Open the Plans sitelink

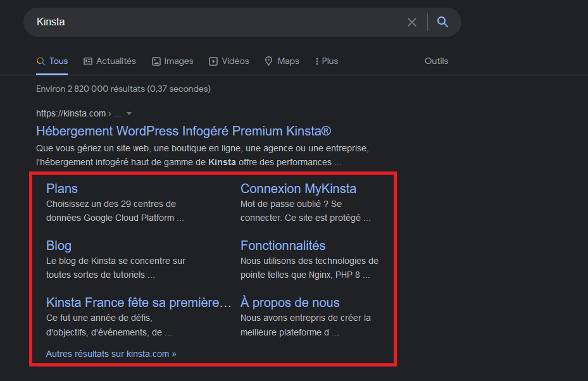(62, 189)
